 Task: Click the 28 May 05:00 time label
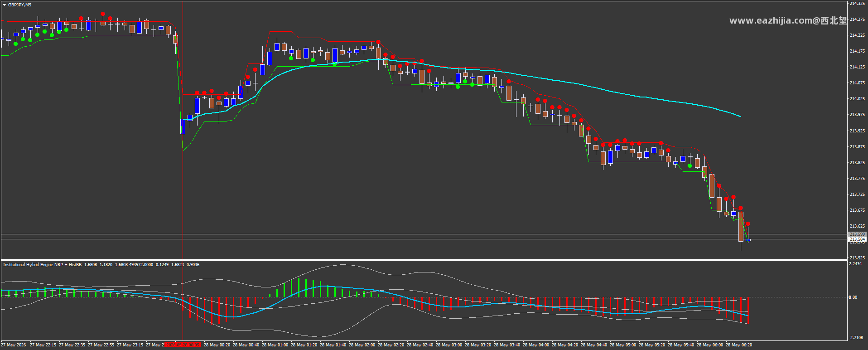(x=623, y=345)
